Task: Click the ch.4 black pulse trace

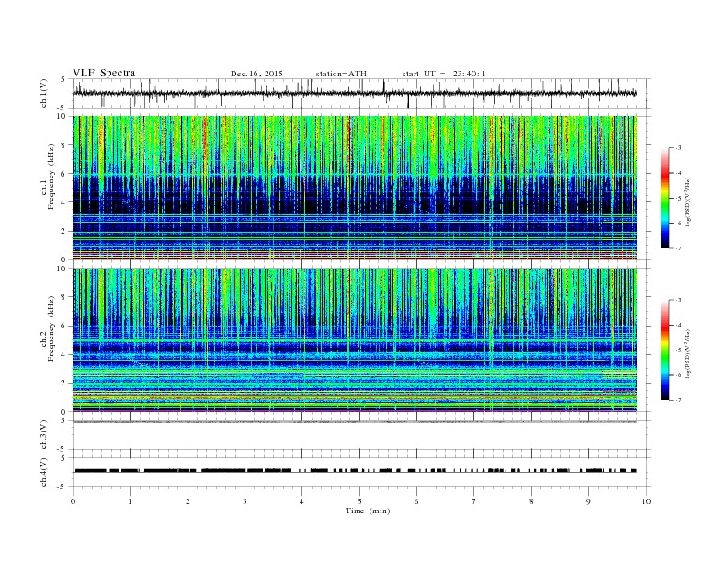Action: (355, 471)
